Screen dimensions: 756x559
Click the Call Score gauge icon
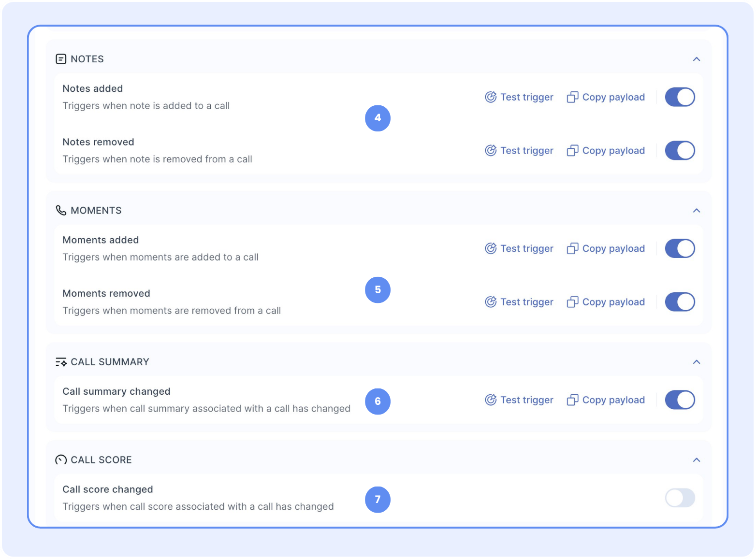[61, 460]
